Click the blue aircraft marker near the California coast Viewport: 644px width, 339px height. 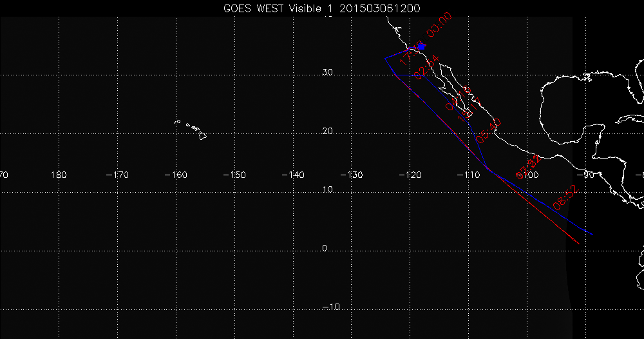422,46
